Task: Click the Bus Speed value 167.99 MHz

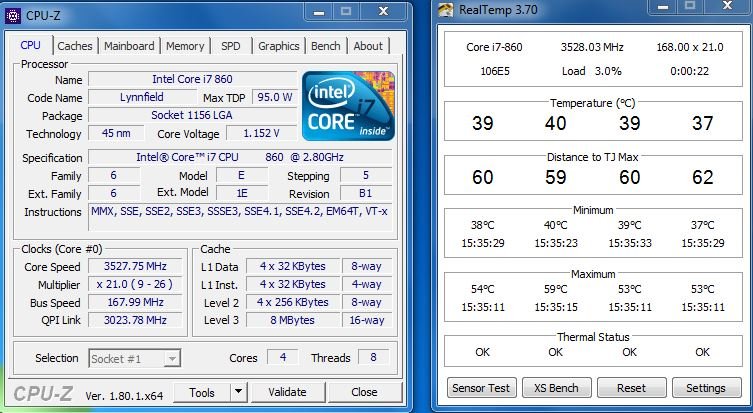Action: (x=135, y=303)
